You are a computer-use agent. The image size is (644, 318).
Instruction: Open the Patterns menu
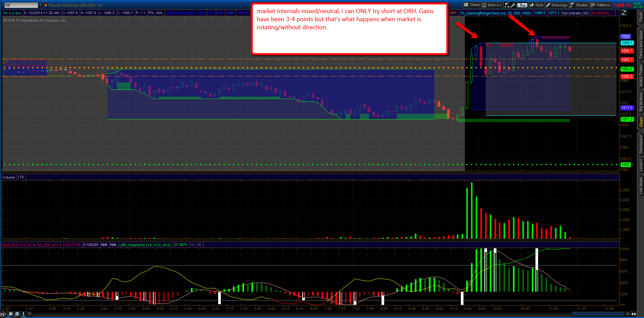(600, 5)
